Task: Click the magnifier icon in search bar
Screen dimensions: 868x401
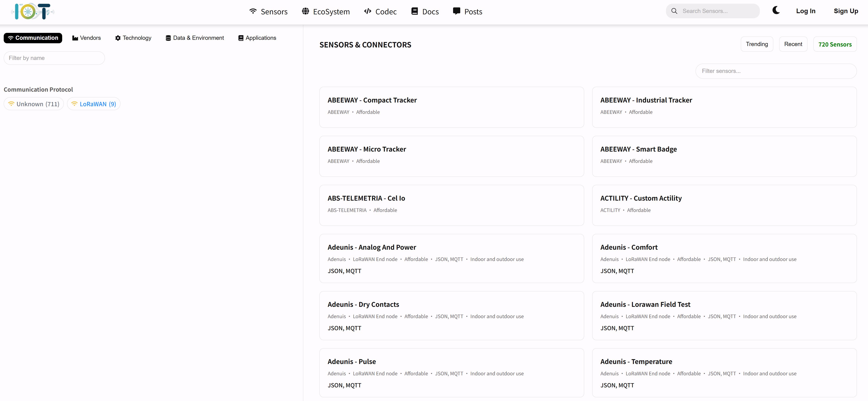Action: point(674,11)
